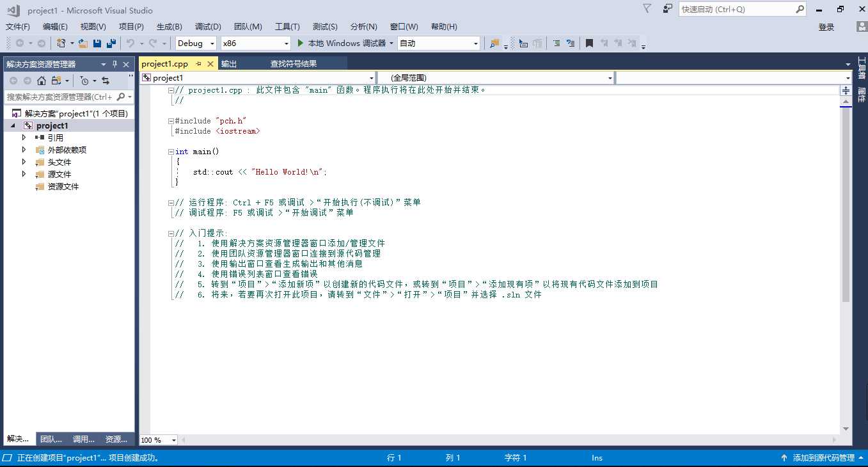Click the 登录 sign-in link
The image size is (868, 467).
[826, 27]
